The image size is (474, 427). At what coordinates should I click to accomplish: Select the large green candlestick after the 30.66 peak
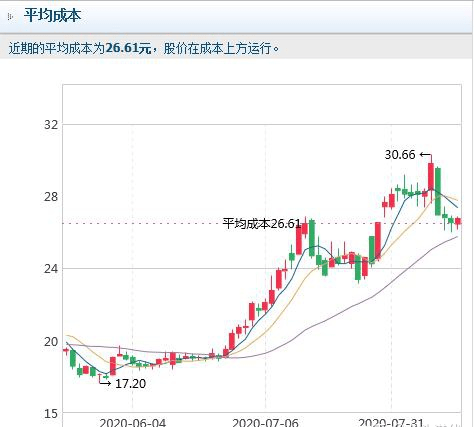[x=438, y=191]
